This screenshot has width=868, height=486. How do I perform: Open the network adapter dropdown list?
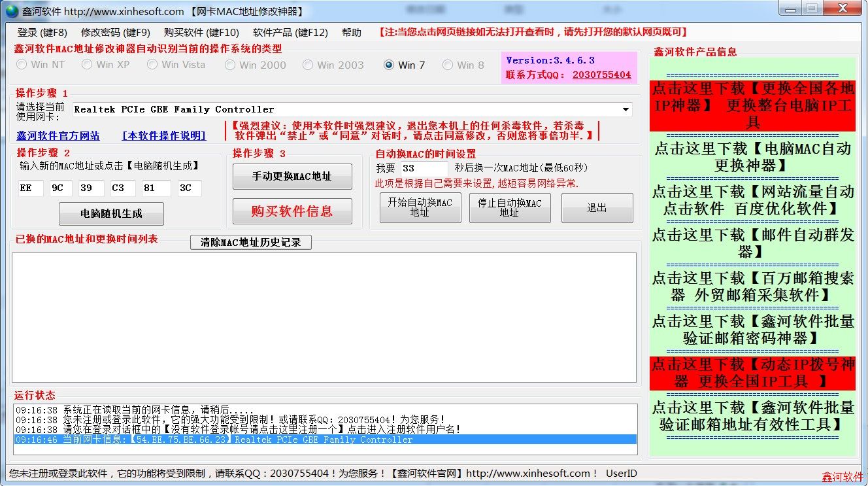pyautogui.click(x=626, y=109)
